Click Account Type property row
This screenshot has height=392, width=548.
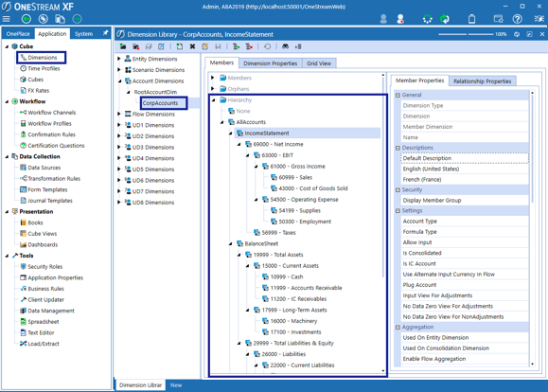(465, 222)
